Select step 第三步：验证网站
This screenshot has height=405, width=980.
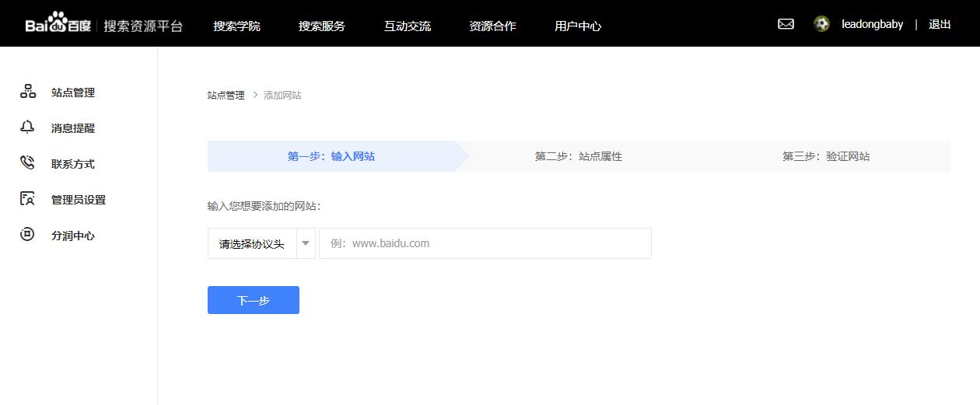[826, 156]
